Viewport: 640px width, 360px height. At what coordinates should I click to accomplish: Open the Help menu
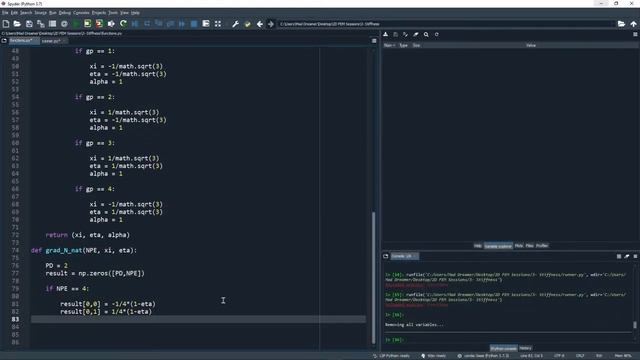[135, 13]
